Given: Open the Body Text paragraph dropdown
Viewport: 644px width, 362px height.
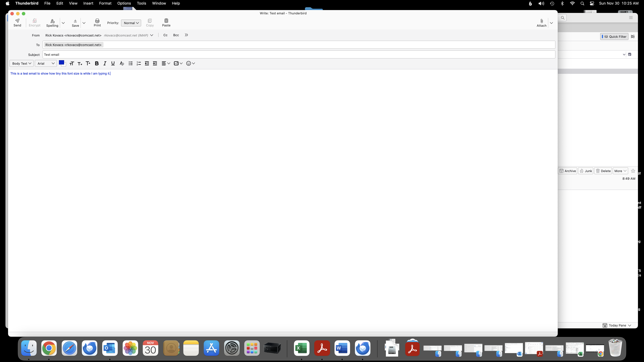Looking at the screenshot, I should [22, 63].
